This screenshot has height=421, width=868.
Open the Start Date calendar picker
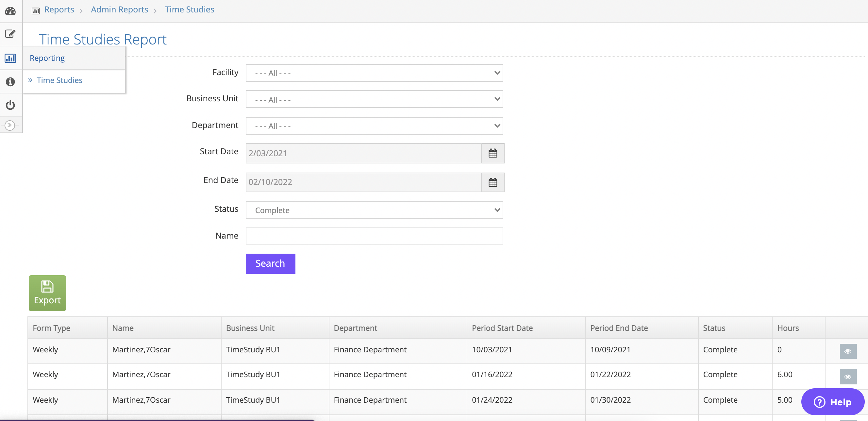click(x=492, y=153)
